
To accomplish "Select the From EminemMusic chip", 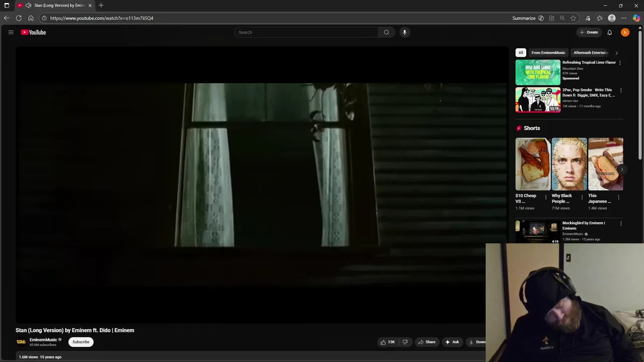I will pos(548,52).
